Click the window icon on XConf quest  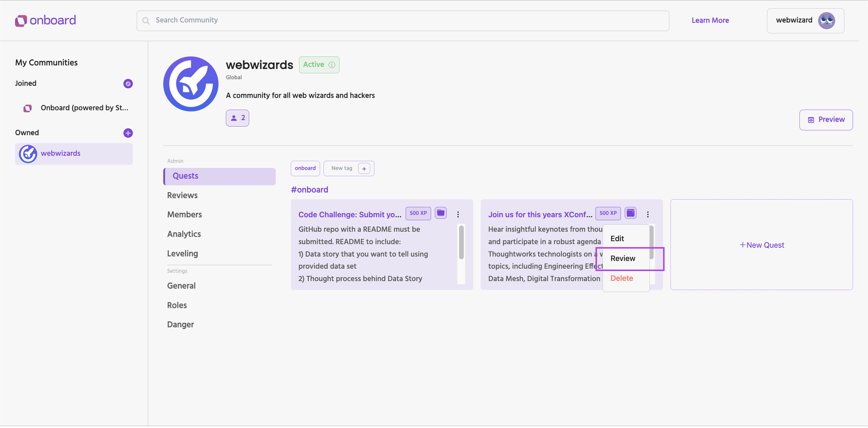[630, 213]
